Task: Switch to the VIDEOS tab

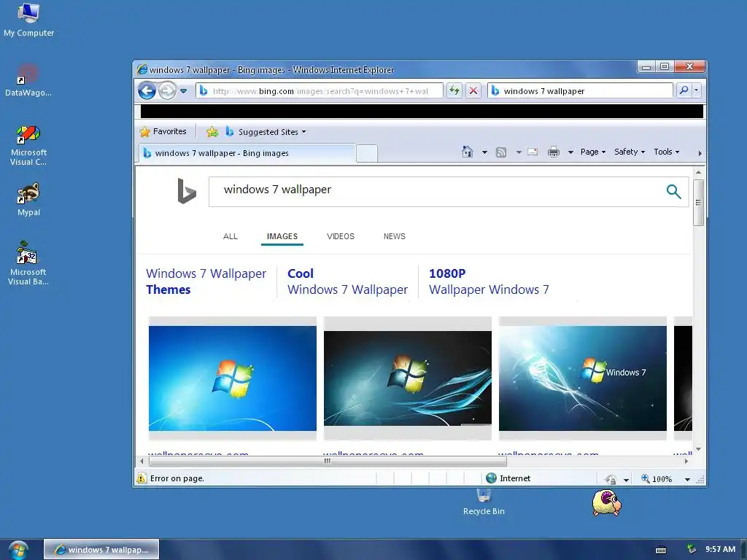Action: 341,236
